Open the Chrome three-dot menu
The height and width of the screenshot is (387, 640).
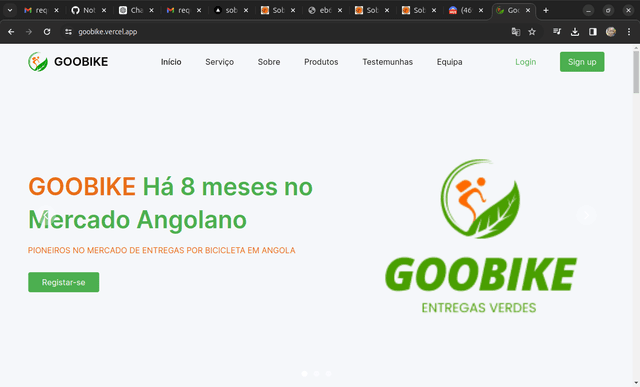629,32
